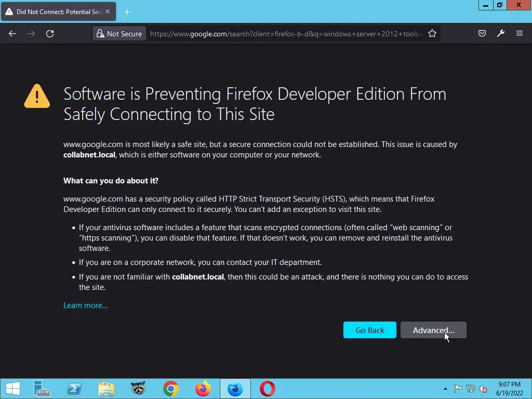
Task: Click bold collabnet.local in first paragraph
Action: click(89, 155)
